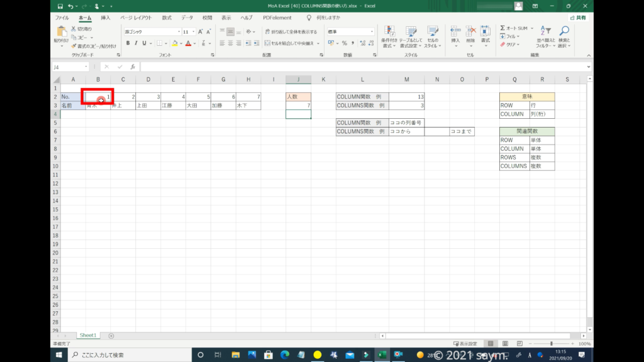The height and width of the screenshot is (362, 644).
Task: Switch to the 数式 (Formulas) tab
Action: click(x=167, y=18)
